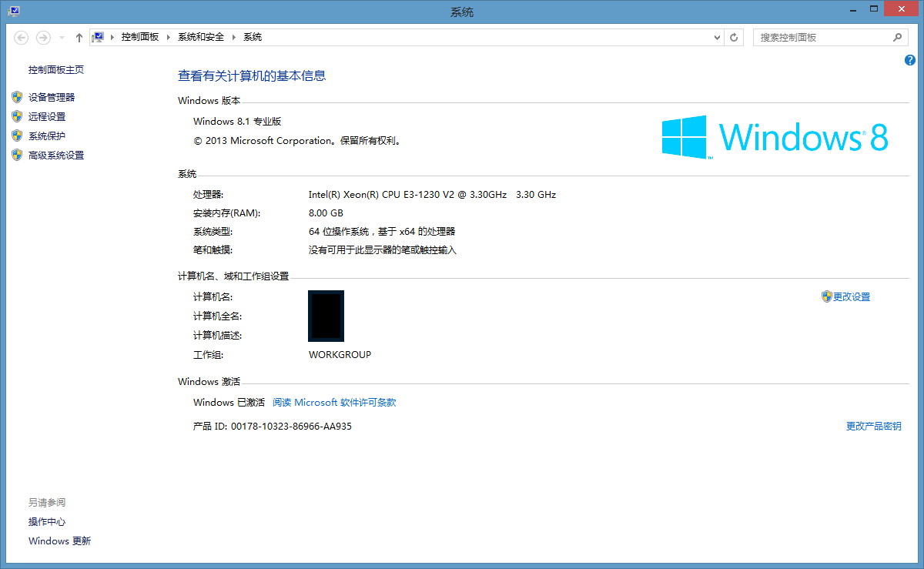Select 控制面板 breadcrumb
Viewport: 924px width, 569px height.
pyautogui.click(x=139, y=37)
